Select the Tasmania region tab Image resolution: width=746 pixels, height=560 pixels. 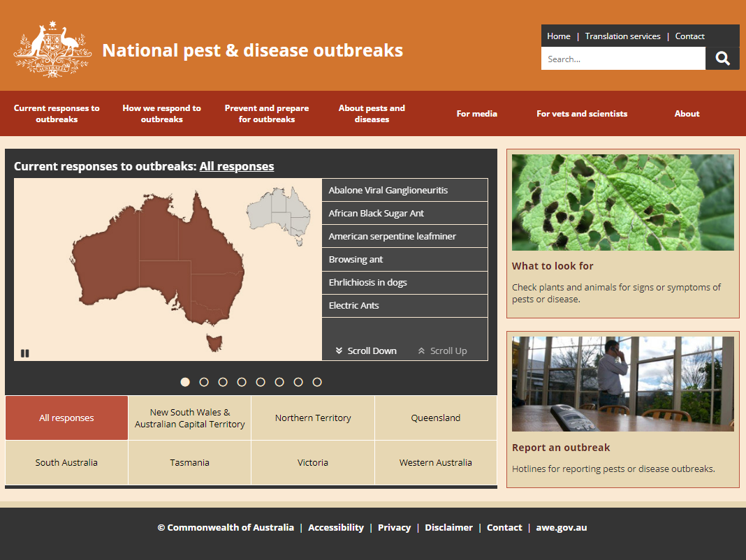(x=189, y=463)
